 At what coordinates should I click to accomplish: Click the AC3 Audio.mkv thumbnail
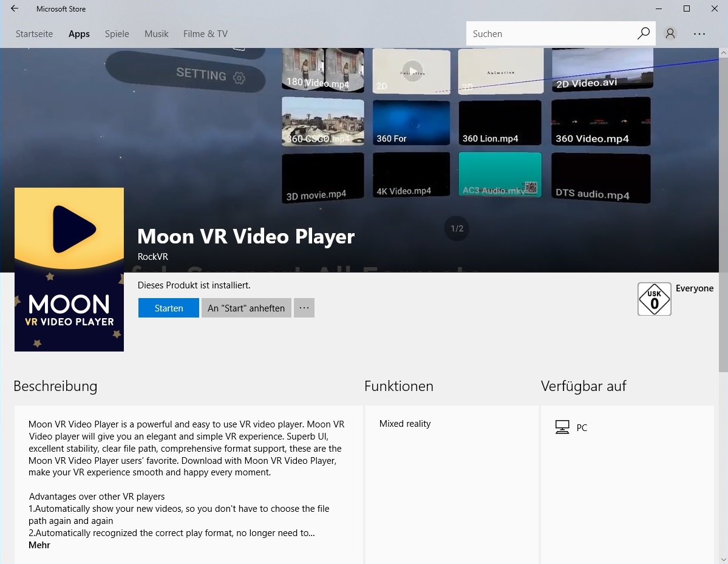[500, 174]
